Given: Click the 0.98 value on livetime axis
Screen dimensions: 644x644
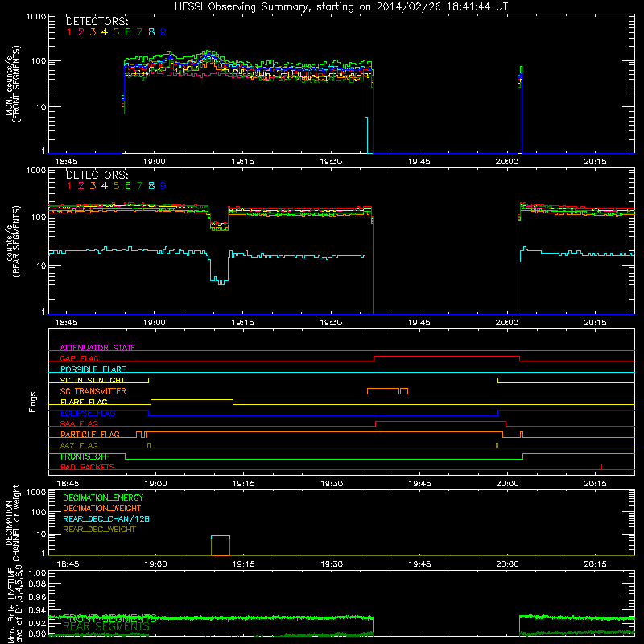Looking at the screenshot, I should pos(37,584).
